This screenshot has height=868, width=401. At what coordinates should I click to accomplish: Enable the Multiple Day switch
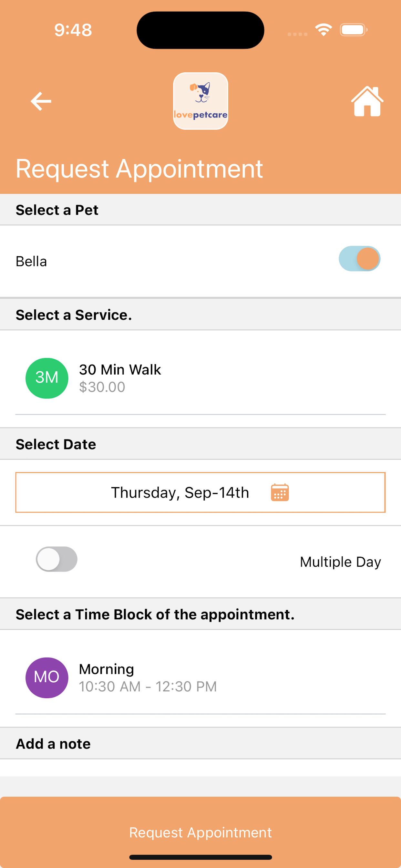click(57, 559)
